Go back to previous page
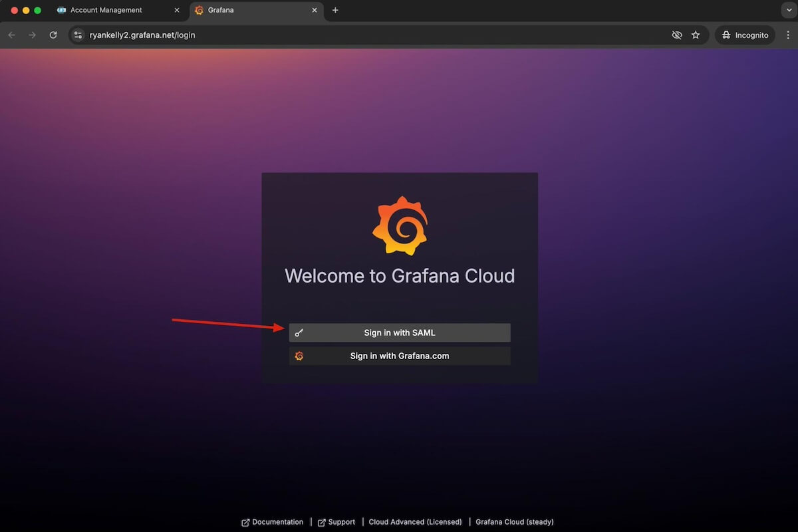 11,35
